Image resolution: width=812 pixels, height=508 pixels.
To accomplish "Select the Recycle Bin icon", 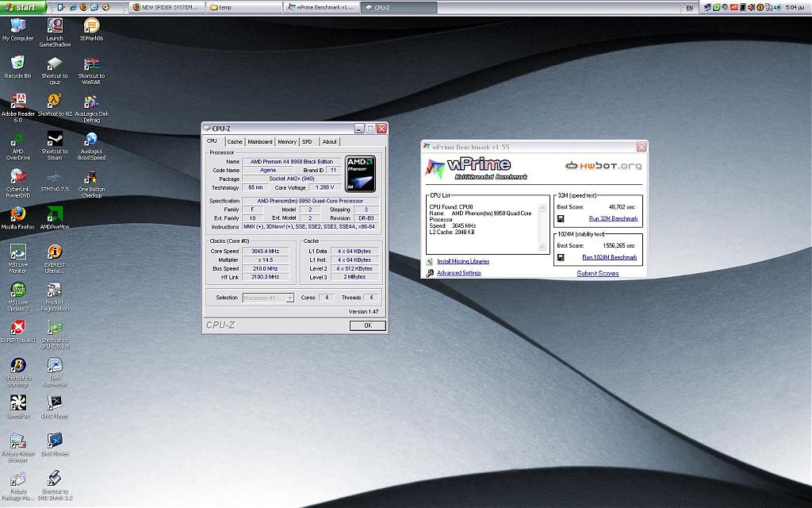I will click(x=17, y=67).
